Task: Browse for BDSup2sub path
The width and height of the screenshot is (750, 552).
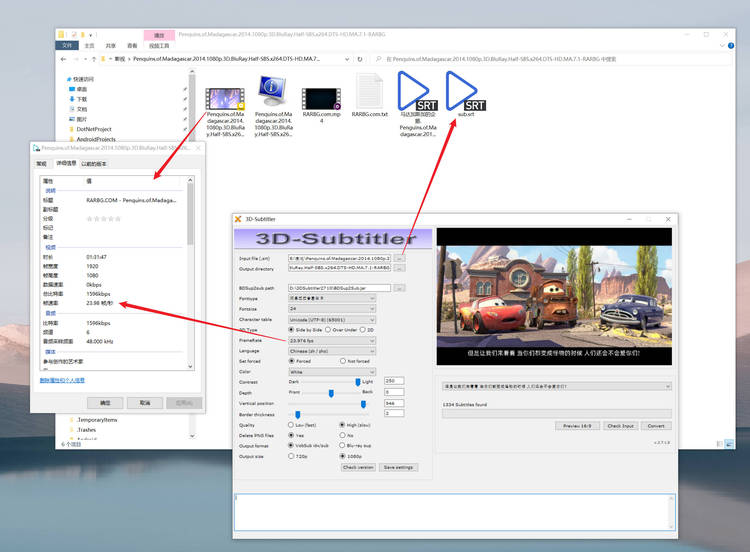Action: pos(399,288)
